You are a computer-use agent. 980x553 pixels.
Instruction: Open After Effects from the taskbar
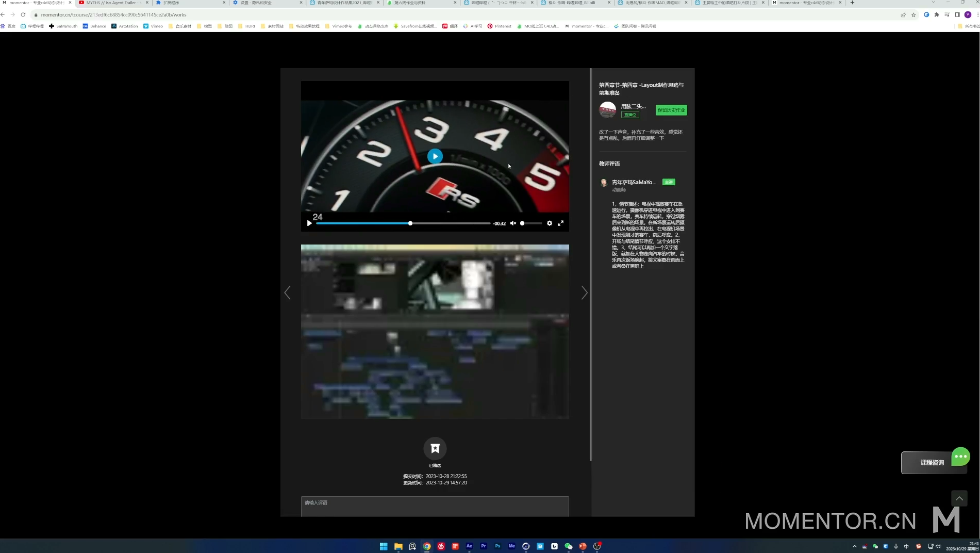[469, 546]
